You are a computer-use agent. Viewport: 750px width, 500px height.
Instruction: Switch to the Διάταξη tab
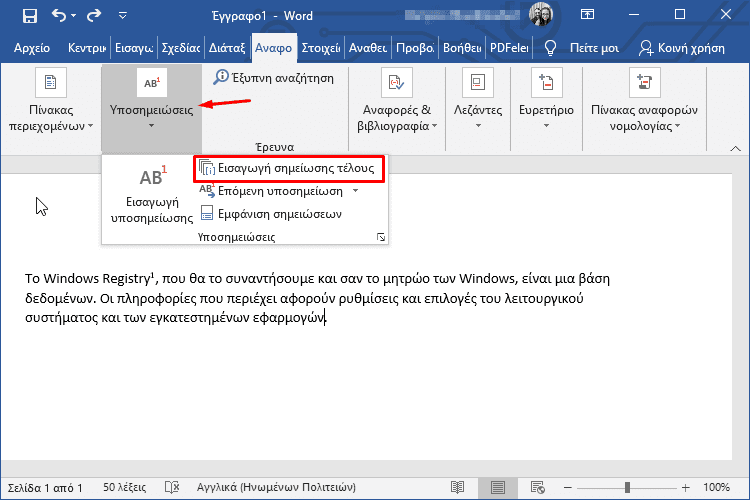click(227, 48)
